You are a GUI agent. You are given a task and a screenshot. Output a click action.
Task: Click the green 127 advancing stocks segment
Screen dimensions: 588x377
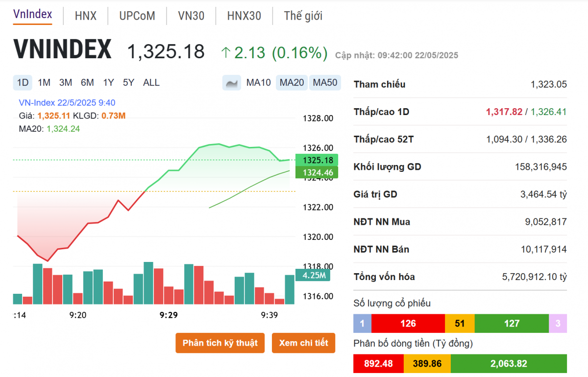click(512, 323)
